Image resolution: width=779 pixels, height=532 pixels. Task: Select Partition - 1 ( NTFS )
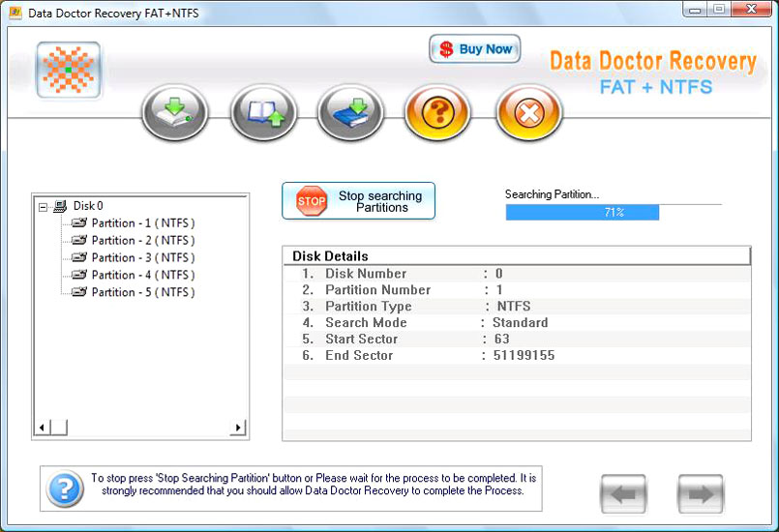[143, 223]
